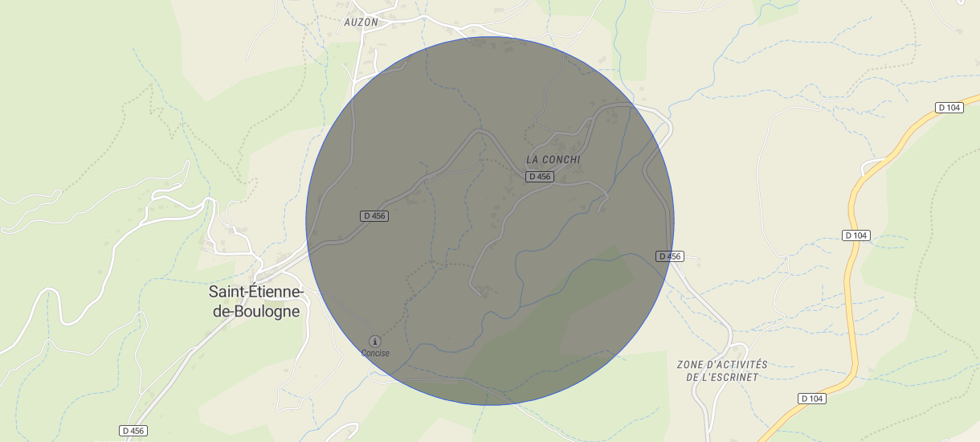Image resolution: width=980 pixels, height=442 pixels.
Task: Click the Concise text label
Action: (x=375, y=354)
